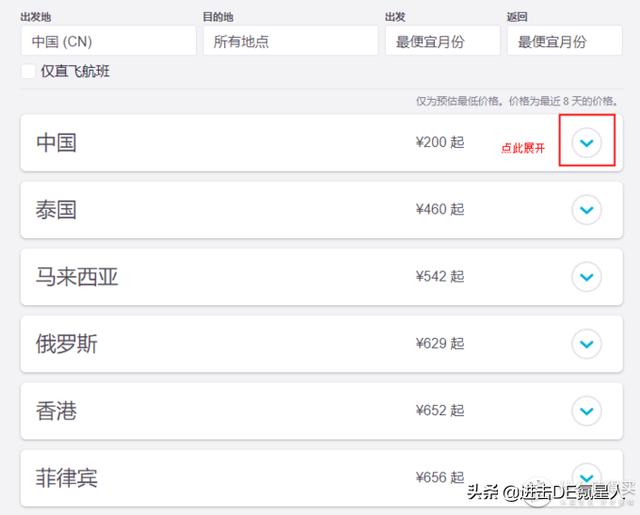Expand the 香港 destination chevron
Viewport: 640px width, 515px height.
587,411
